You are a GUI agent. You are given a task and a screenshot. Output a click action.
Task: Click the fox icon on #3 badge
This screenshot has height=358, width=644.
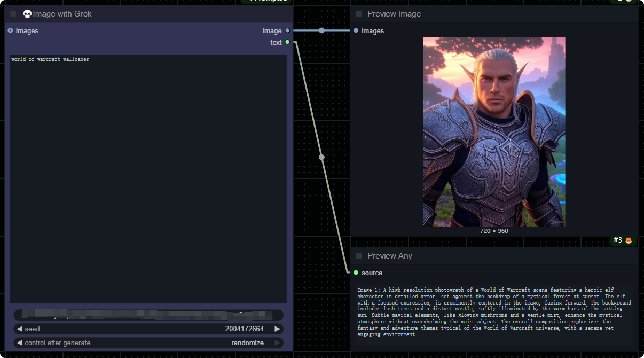tap(629, 240)
